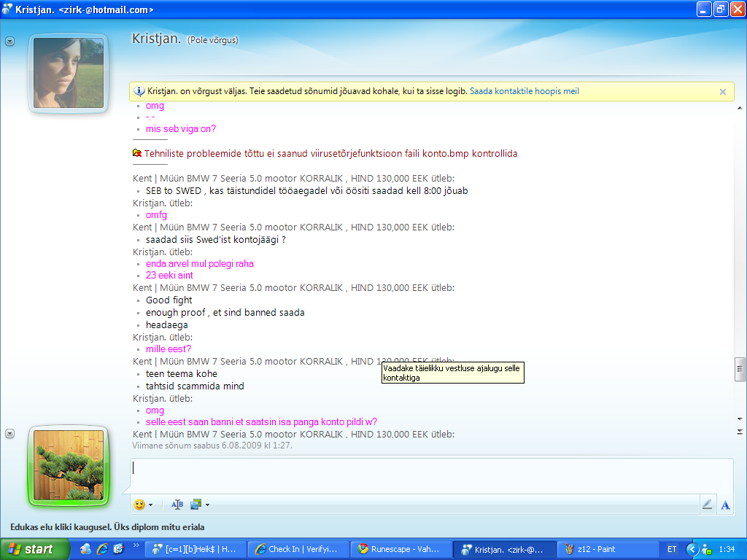Expand the hidden Quick Launch icons chevron

click(136, 545)
